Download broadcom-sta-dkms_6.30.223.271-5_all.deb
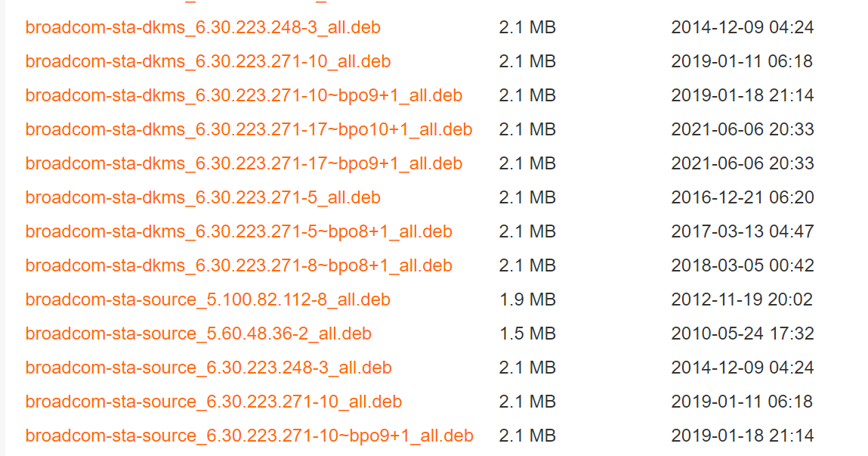Viewport: 868px width, 456px height. [x=202, y=198]
